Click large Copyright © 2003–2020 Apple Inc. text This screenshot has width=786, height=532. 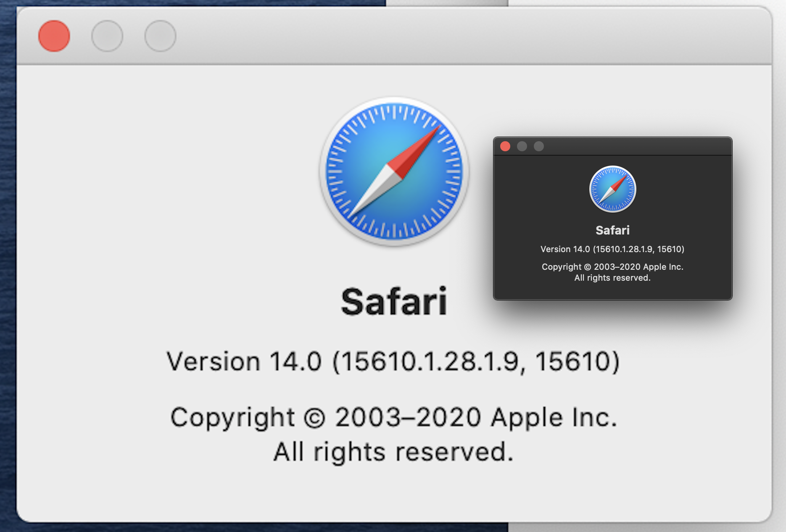pyautogui.click(x=394, y=417)
